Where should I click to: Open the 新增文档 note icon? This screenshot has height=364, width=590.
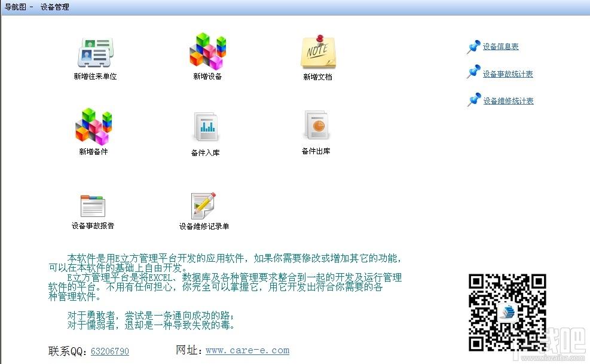pos(319,51)
